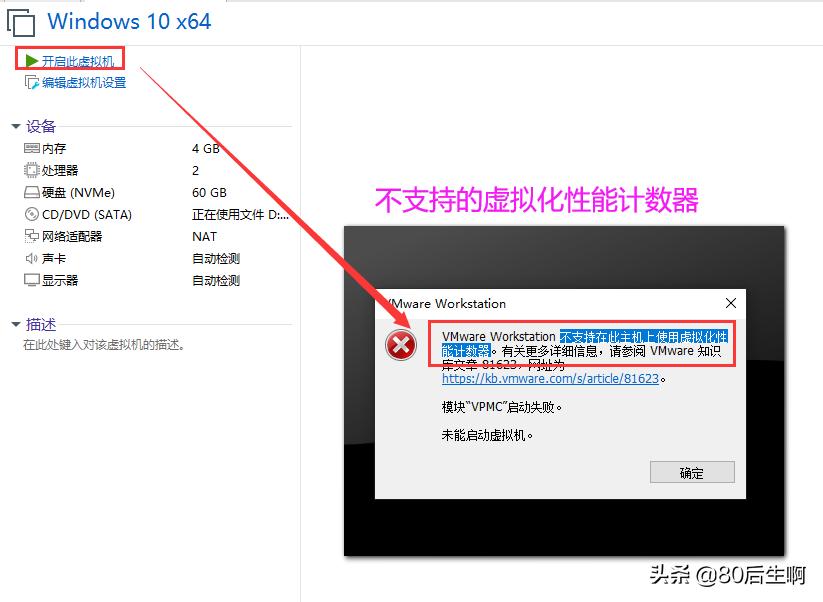Select the NAT network adapter entry

tap(203, 236)
